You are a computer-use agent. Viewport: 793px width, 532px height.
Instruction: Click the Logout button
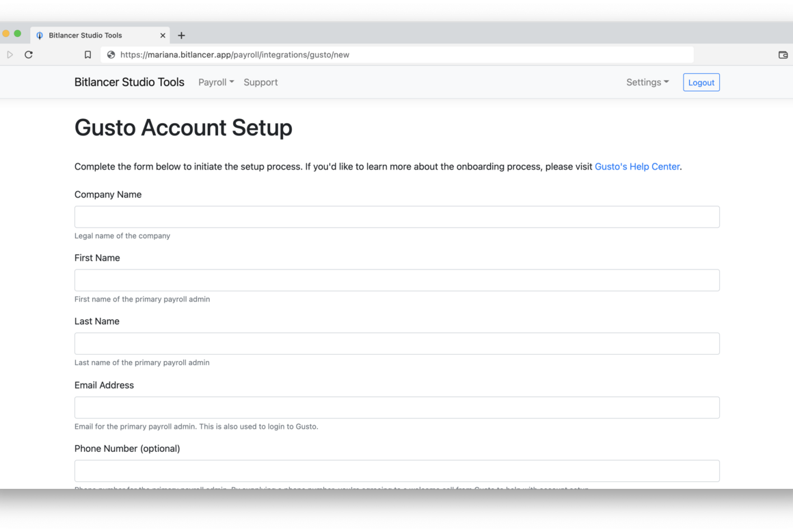[x=701, y=83]
